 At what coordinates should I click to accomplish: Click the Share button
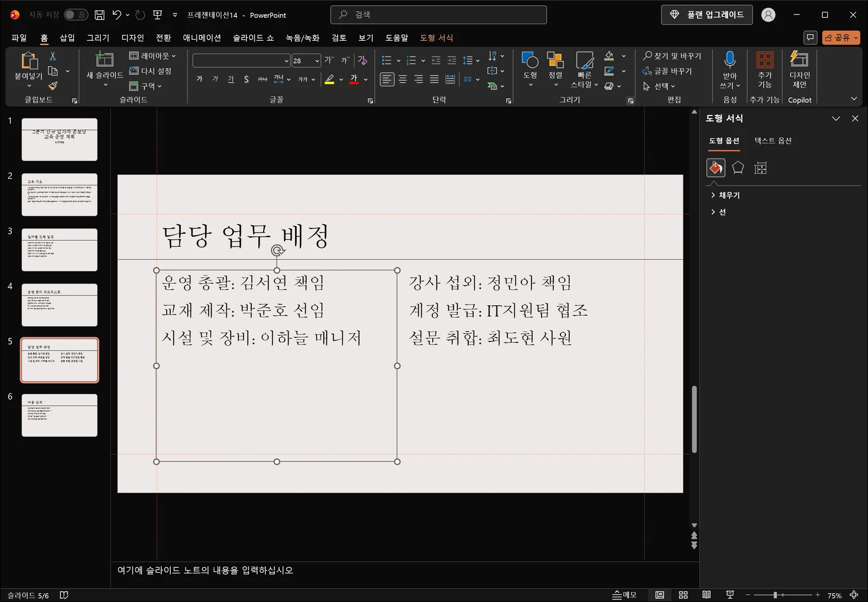click(x=841, y=37)
